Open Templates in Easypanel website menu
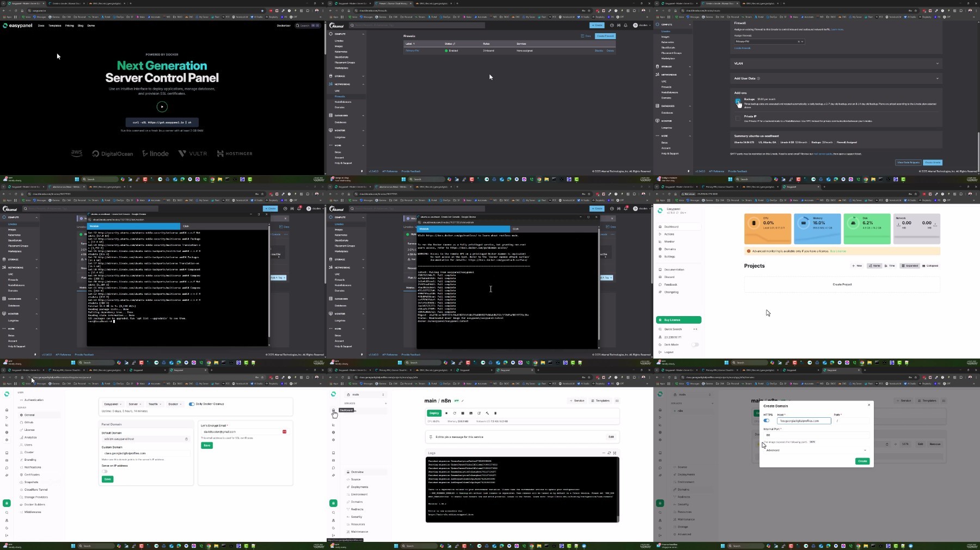This screenshot has width=980, height=550. tap(55, 26)
